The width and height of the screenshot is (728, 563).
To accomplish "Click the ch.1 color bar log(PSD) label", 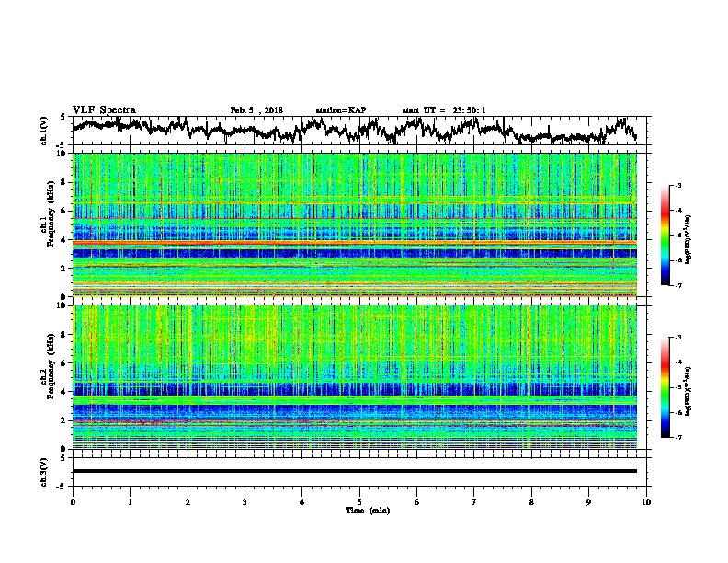I will [688, 240].
